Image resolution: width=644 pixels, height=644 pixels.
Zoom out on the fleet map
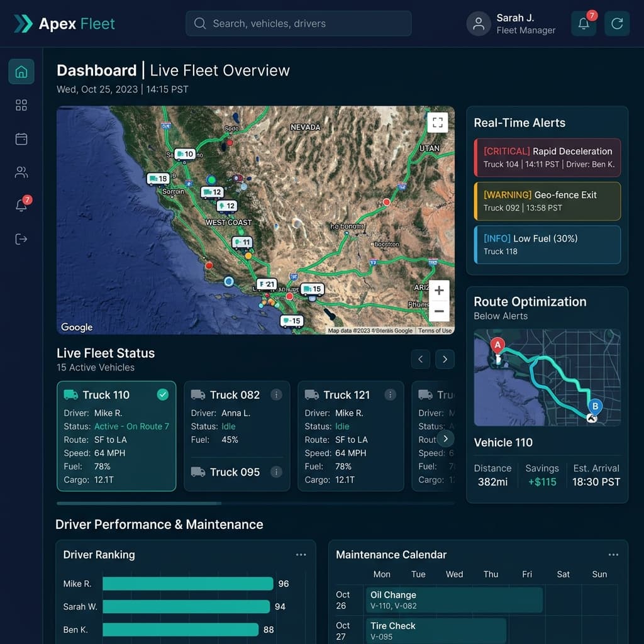click(x=439, y=311)
